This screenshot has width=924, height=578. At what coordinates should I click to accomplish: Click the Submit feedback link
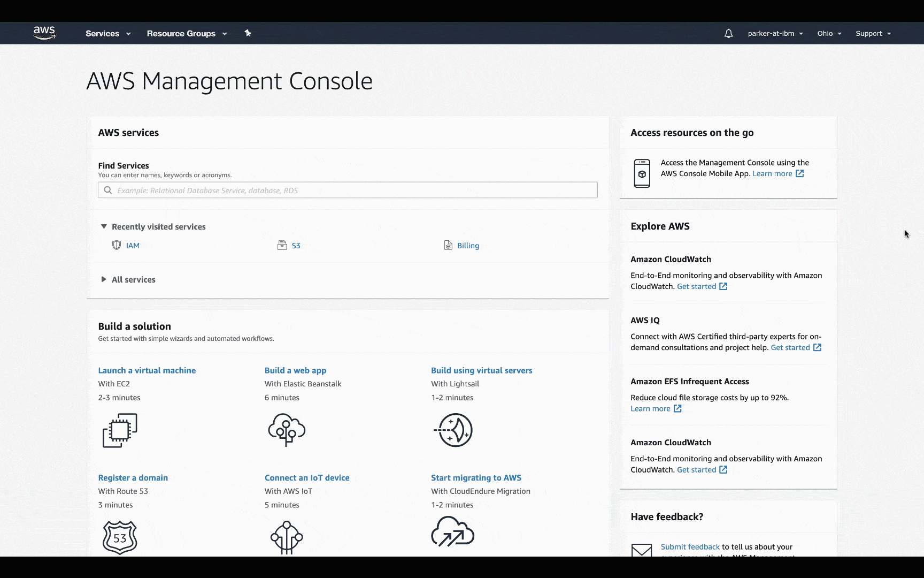[x=690, y=546]
